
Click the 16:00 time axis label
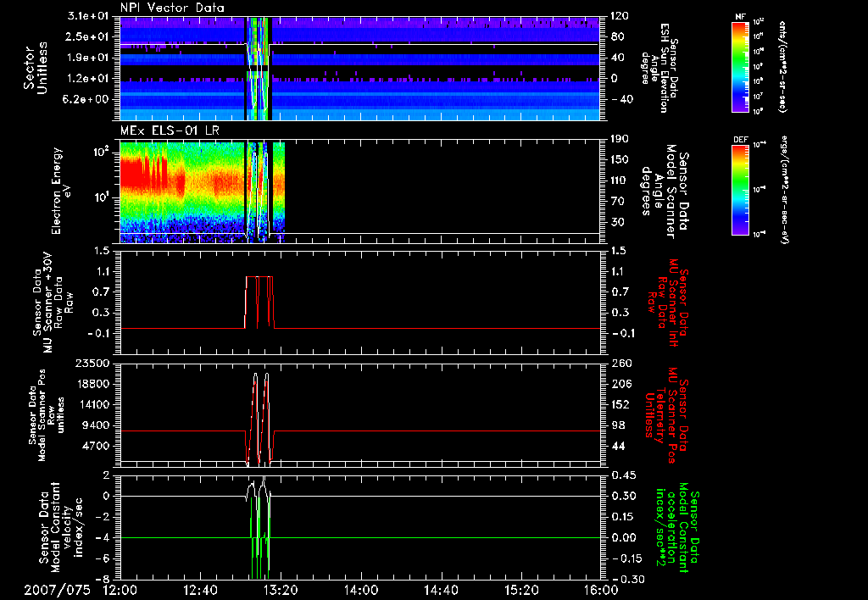coord(601,590)
